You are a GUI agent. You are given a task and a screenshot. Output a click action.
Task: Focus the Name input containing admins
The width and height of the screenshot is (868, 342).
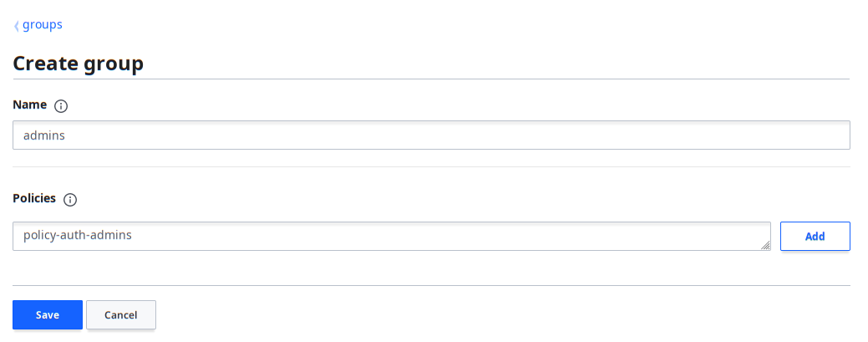pos(431,135)
